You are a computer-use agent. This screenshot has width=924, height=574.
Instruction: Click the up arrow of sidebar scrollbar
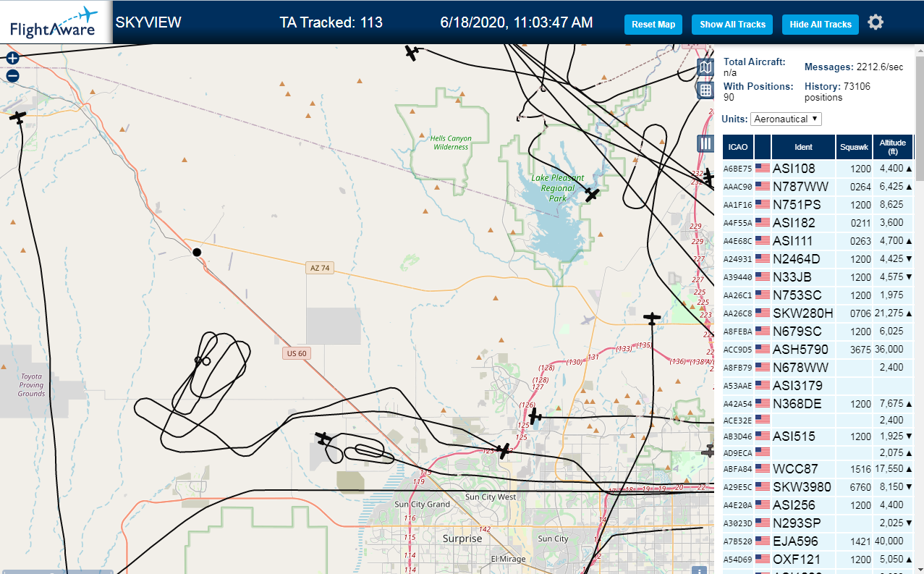click(920, 49)
